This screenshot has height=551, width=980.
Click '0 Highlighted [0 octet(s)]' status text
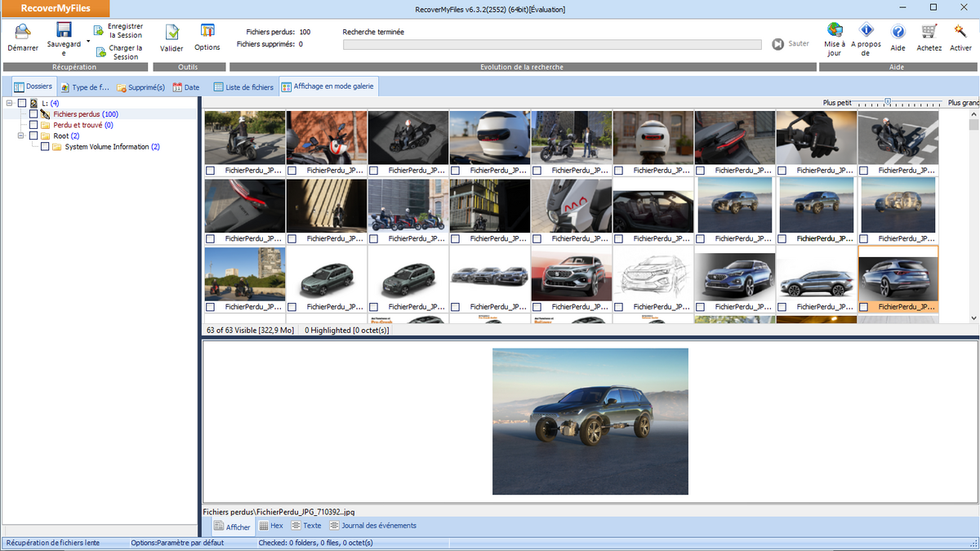coord(347,330)
